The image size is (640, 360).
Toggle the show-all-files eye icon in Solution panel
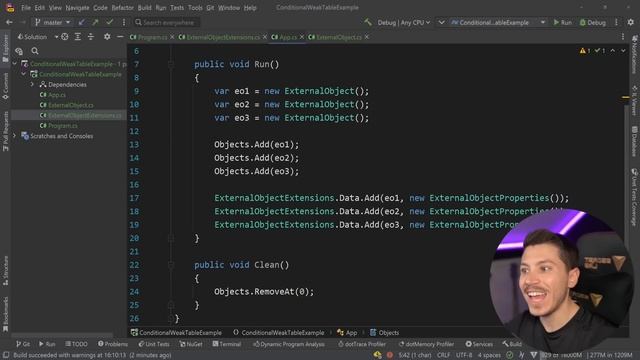[19, 51]
